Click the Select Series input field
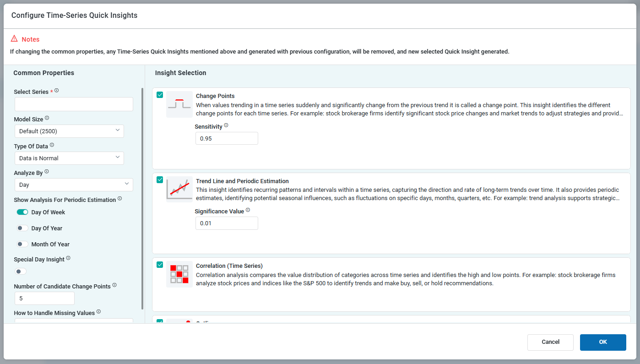 tap(74, 104)
